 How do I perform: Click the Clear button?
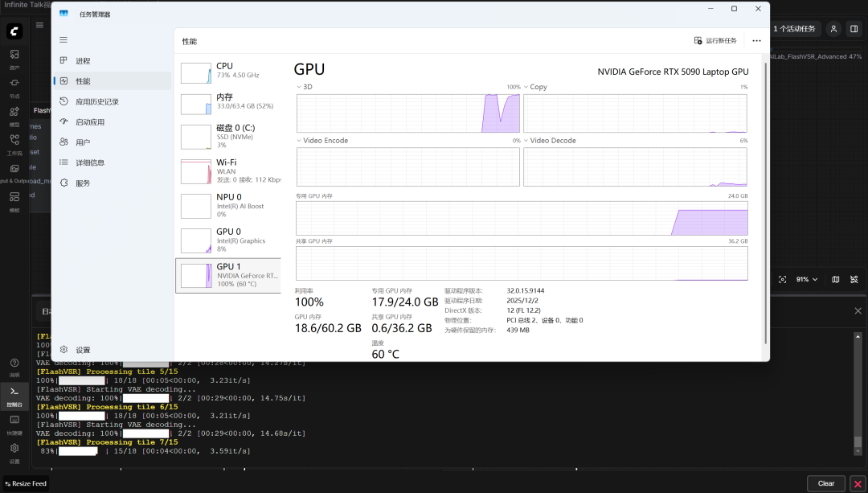826,483
